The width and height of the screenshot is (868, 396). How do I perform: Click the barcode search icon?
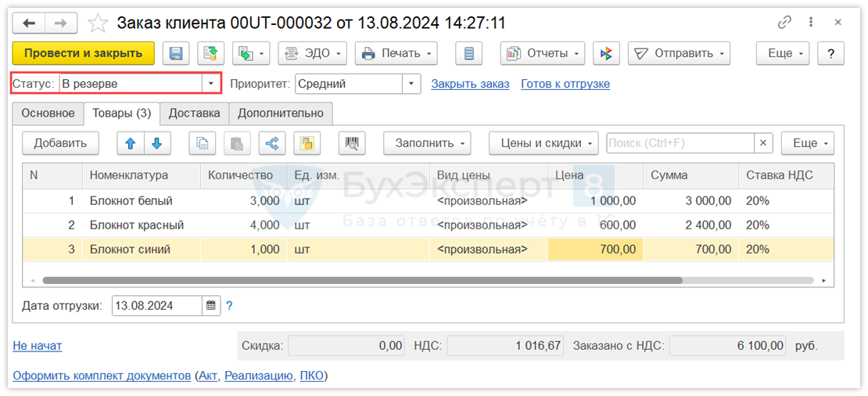pos(352,143)
